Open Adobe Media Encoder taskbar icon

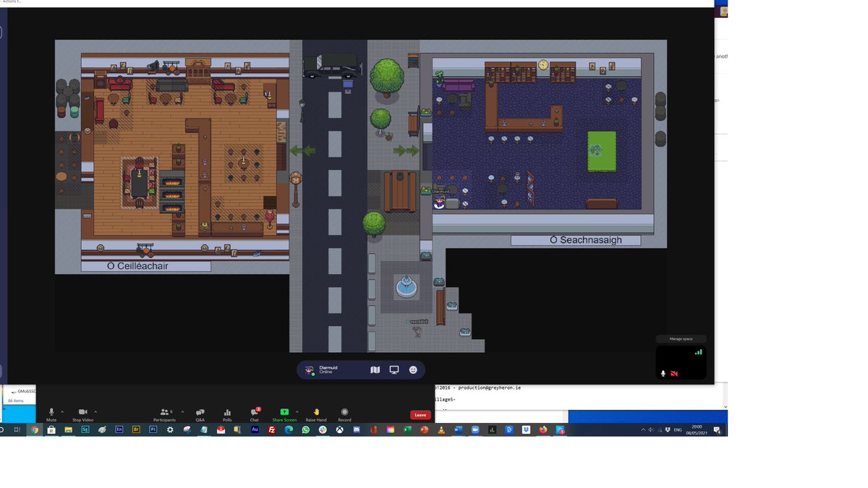click(119, 429)
